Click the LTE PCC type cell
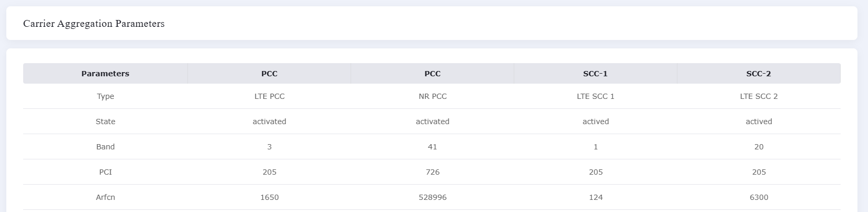 (x=270, y=96)
